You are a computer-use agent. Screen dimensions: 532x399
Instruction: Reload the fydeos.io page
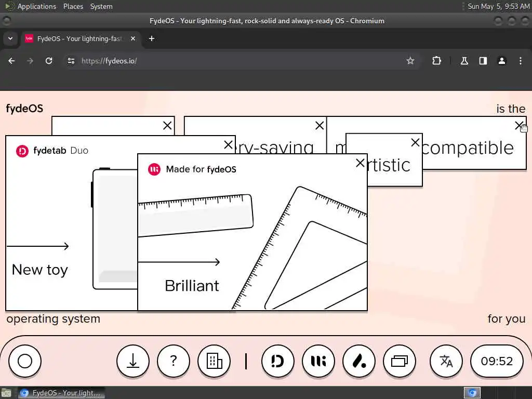pos(49,61)
